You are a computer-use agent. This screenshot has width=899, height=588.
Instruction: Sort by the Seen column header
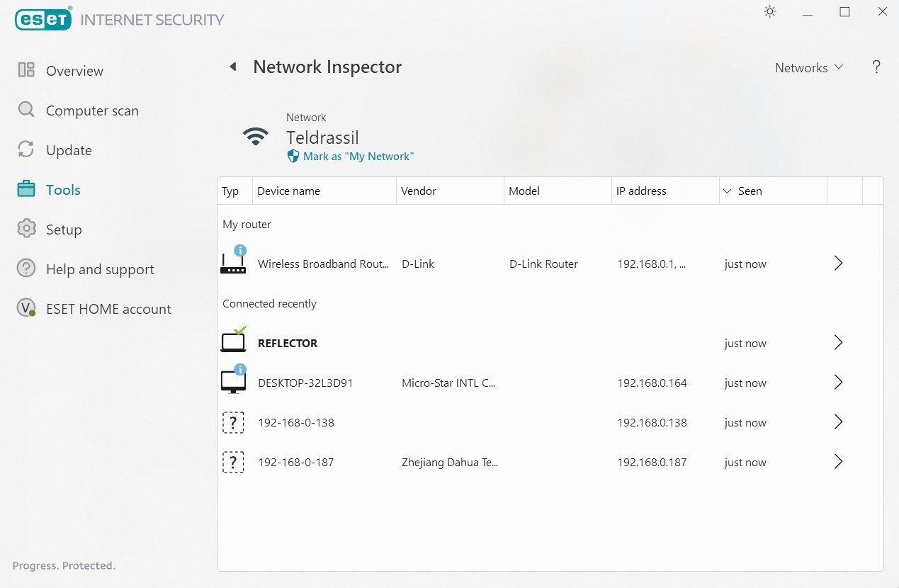point(773,191)
